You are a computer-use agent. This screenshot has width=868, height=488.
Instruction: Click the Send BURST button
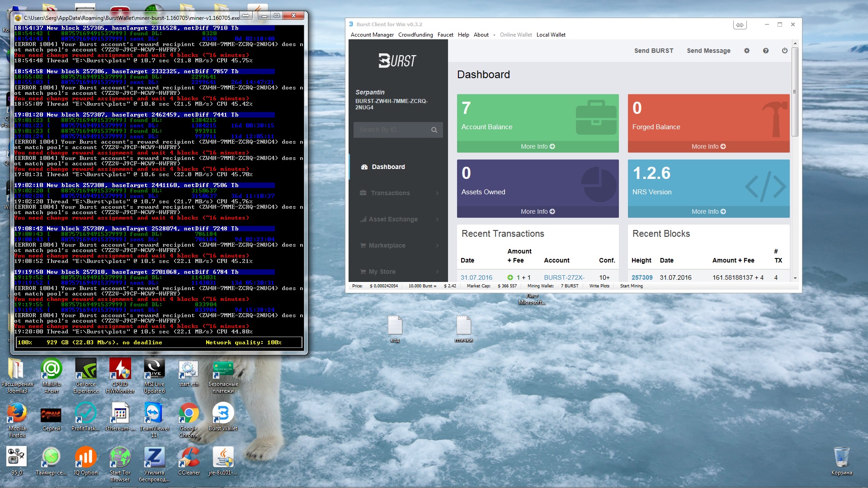tap(654, 51)
